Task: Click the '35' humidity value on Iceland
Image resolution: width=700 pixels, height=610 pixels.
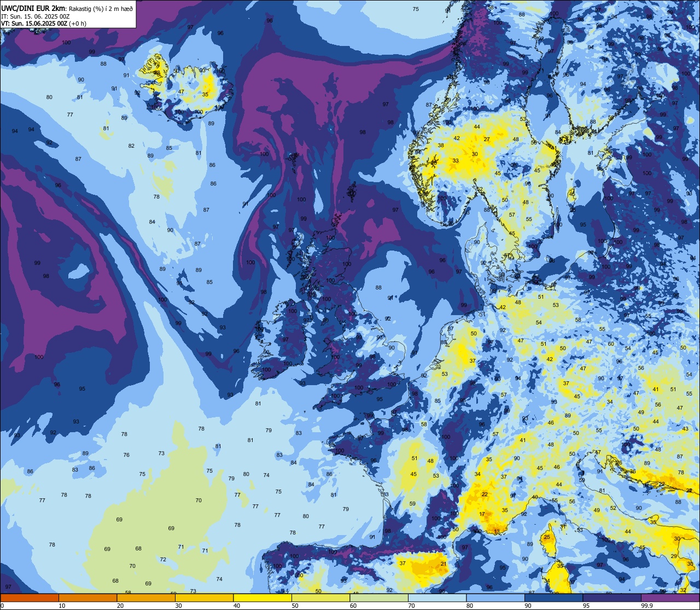Action: point(205,94)
